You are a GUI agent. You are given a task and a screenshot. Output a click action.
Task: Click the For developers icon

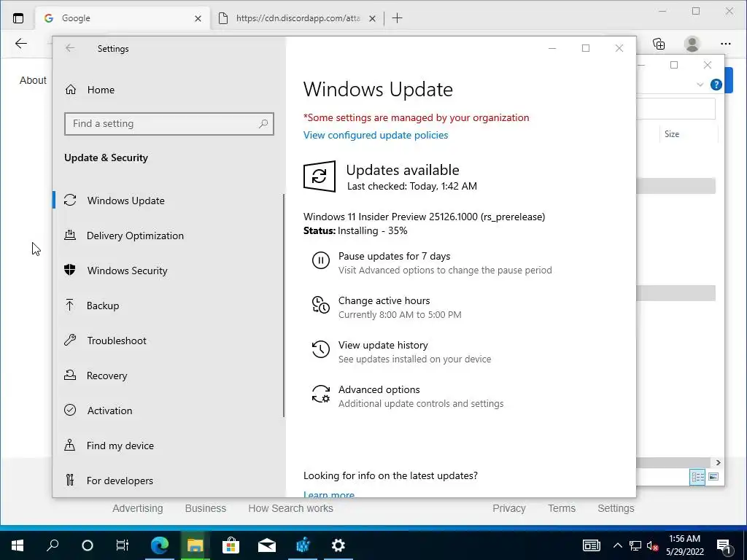(70, 480)
